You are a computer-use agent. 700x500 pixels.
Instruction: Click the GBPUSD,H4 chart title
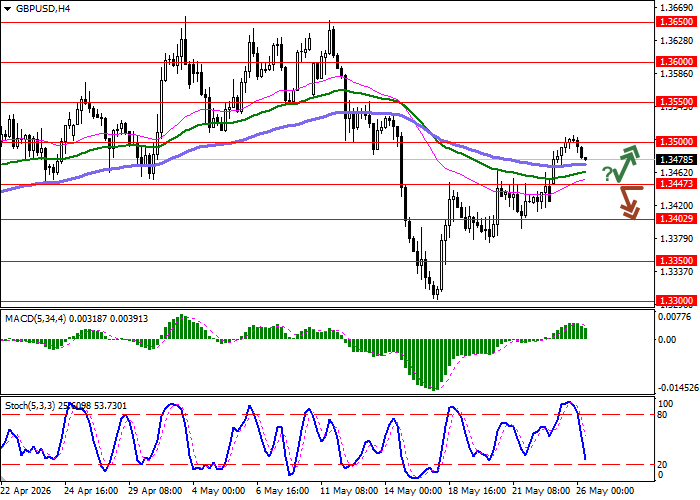pos(43,8)
